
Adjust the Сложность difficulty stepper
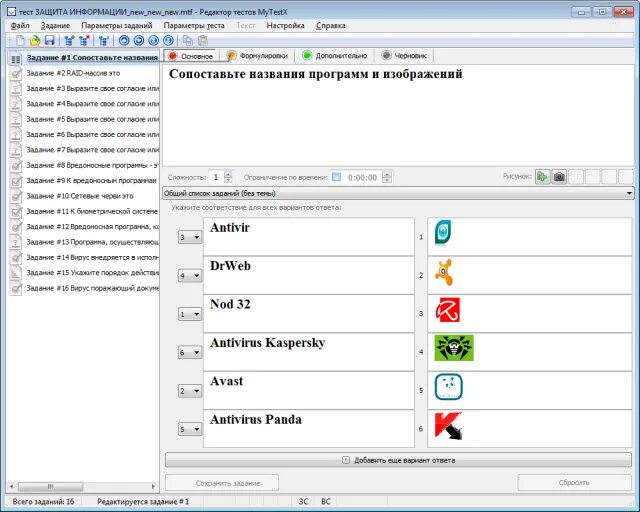point(228,177)
